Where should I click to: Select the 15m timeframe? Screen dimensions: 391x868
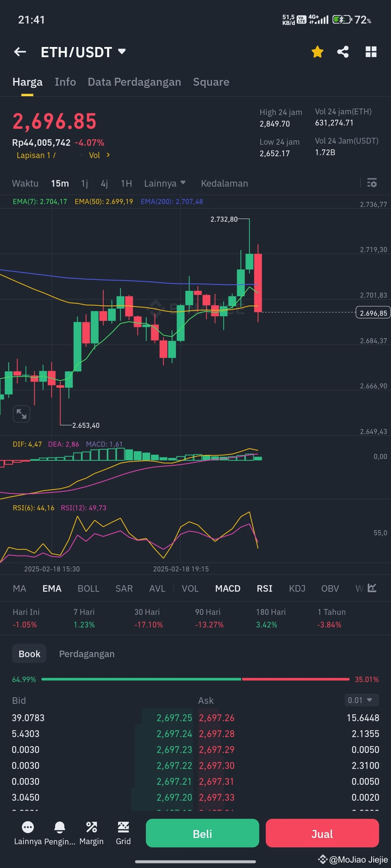click(x=60, y=183)
